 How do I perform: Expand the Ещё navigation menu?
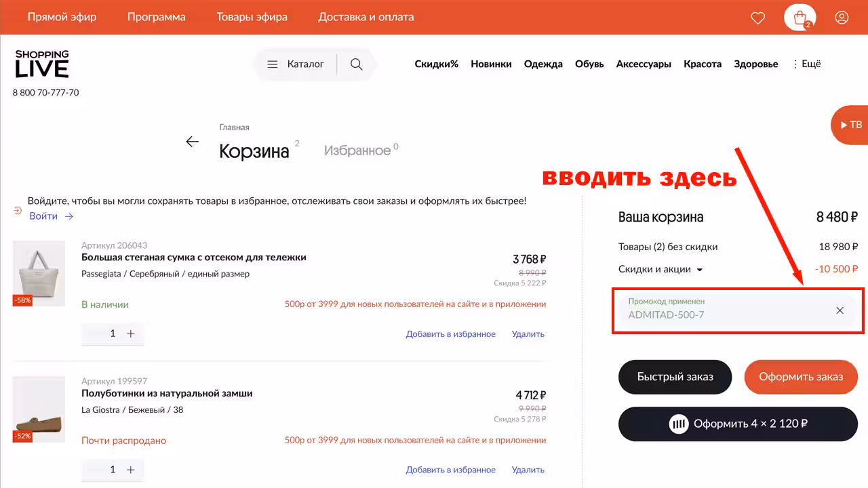point(806,64)
